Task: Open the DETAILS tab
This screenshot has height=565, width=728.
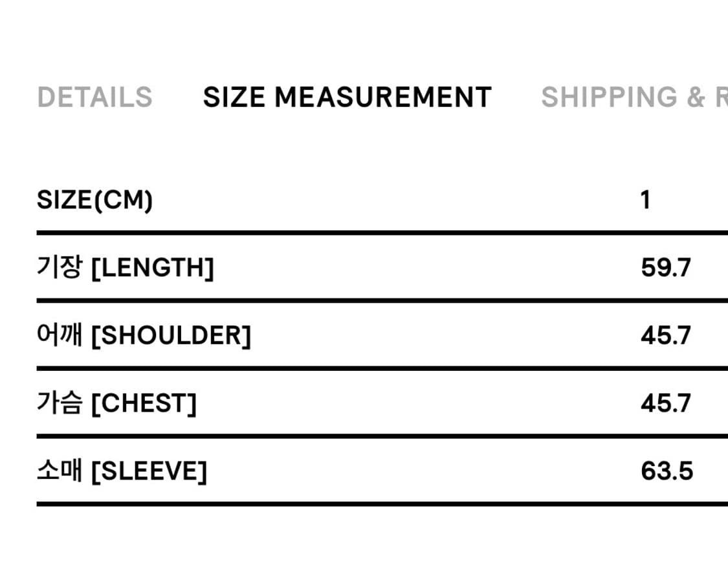Action: (94, 98)
